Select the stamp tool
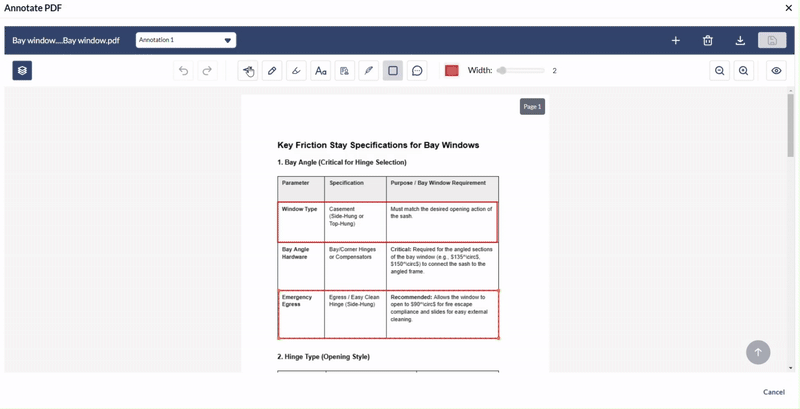The width and height of the screenshot is (800, 409). pyautogui.click(x=344, y=71)
